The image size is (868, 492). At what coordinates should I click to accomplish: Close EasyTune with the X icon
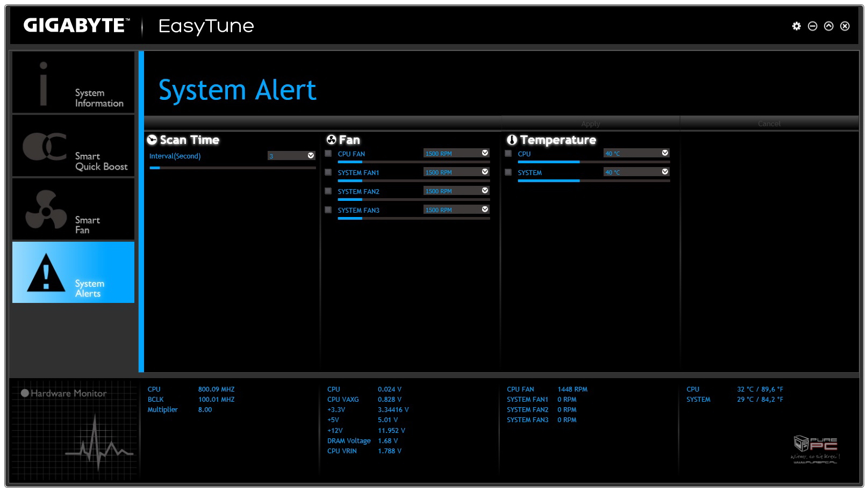[845, 26]
